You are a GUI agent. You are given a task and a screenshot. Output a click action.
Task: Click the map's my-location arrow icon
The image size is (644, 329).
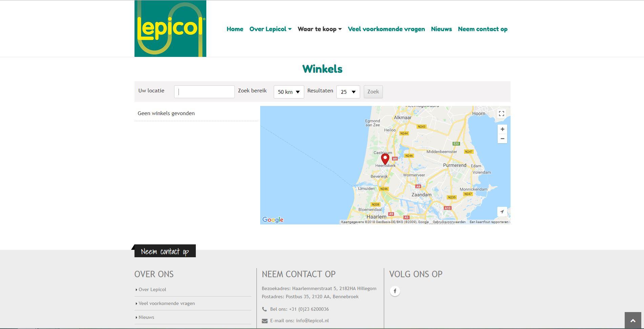[502, 212]
